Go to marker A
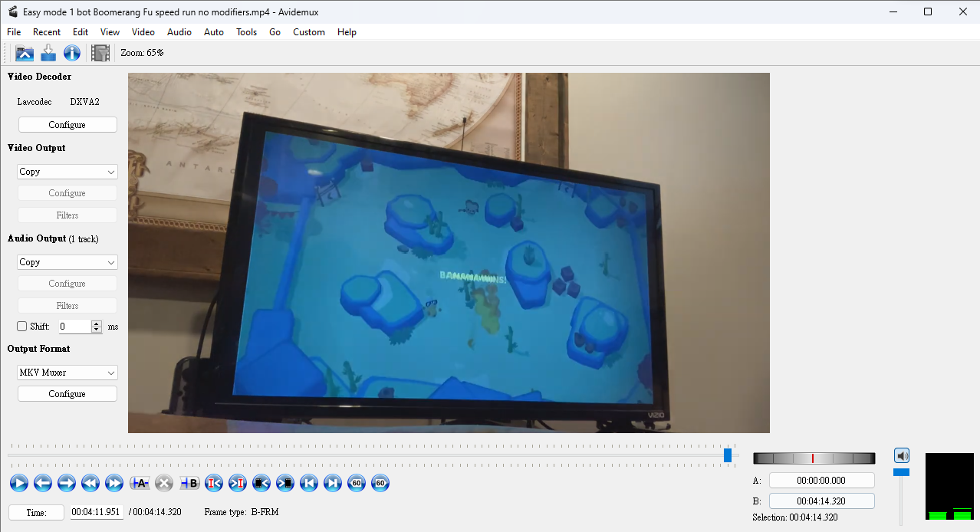 pos(214,483)
